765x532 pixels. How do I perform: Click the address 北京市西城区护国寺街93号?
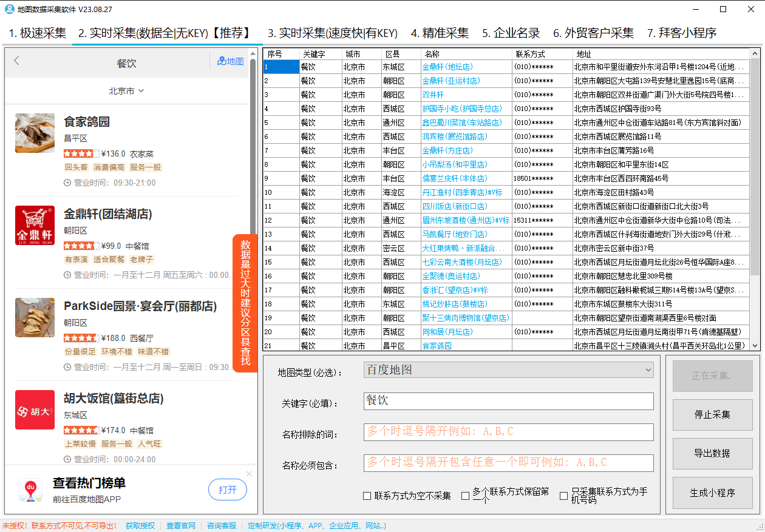click(x=618, y=109)
